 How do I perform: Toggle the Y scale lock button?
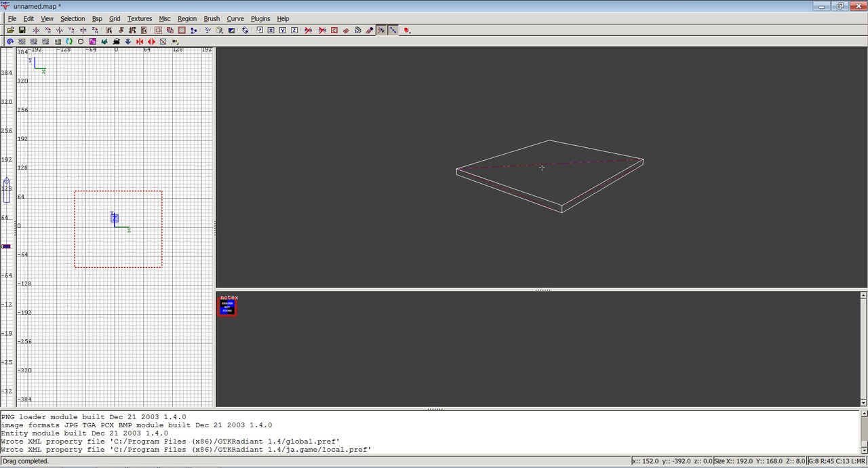[282, 31]
